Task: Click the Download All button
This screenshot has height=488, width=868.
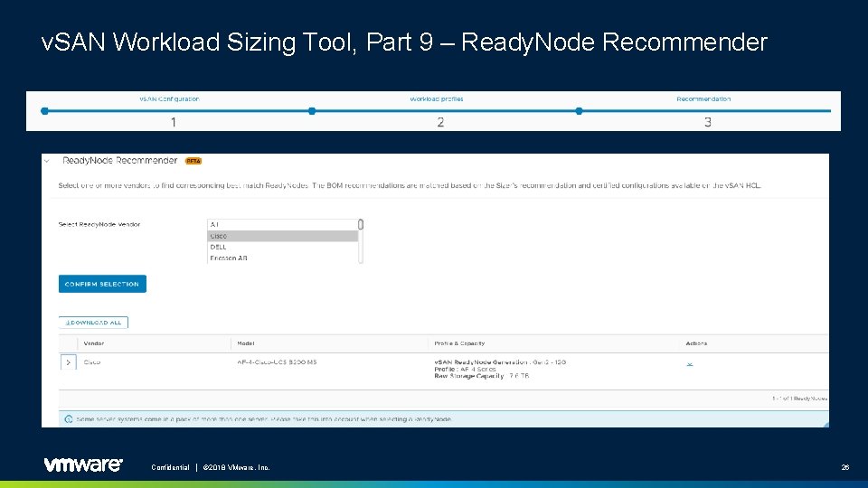Action: pyautogui.click(x=93, y=322)
